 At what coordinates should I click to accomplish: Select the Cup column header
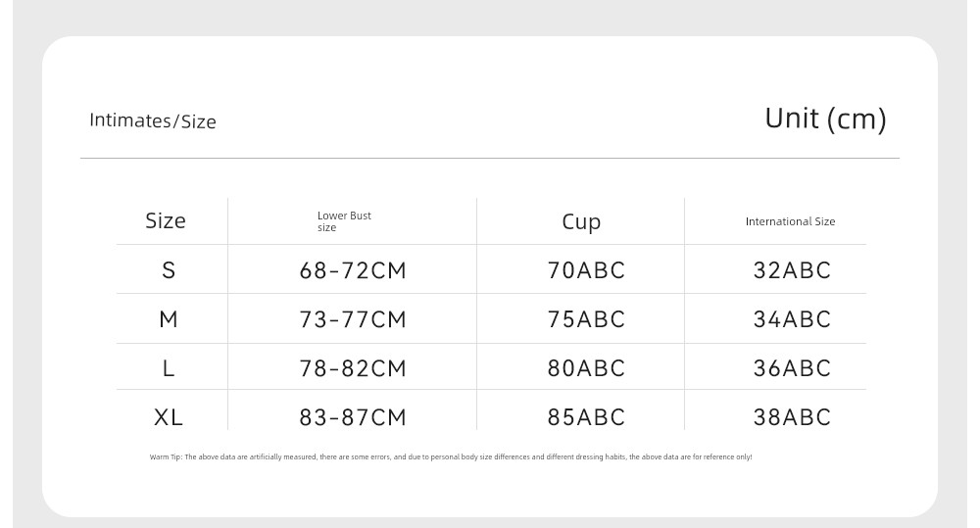point(581,221)
